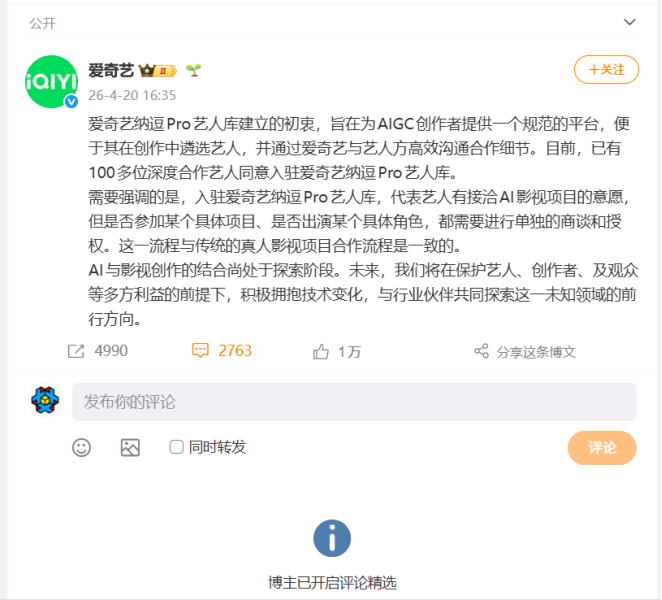This screenshot has width=662, height=600.
Task: Enable the 同时转发 checkbox
Action: click(176, 447)
